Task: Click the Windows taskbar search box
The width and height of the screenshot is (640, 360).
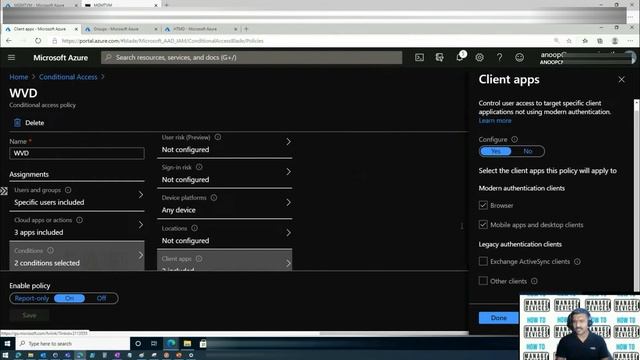Action: tap(73, 343)
